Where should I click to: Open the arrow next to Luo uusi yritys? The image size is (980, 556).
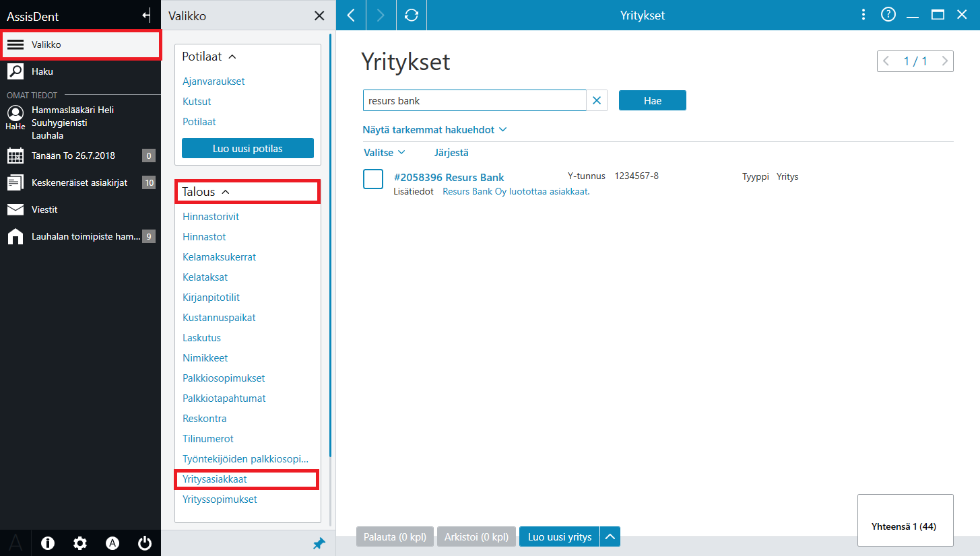(x=610, y=536)
